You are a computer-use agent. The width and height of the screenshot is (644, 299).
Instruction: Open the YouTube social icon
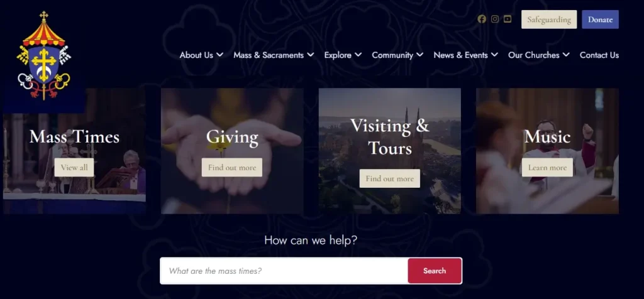508,19
